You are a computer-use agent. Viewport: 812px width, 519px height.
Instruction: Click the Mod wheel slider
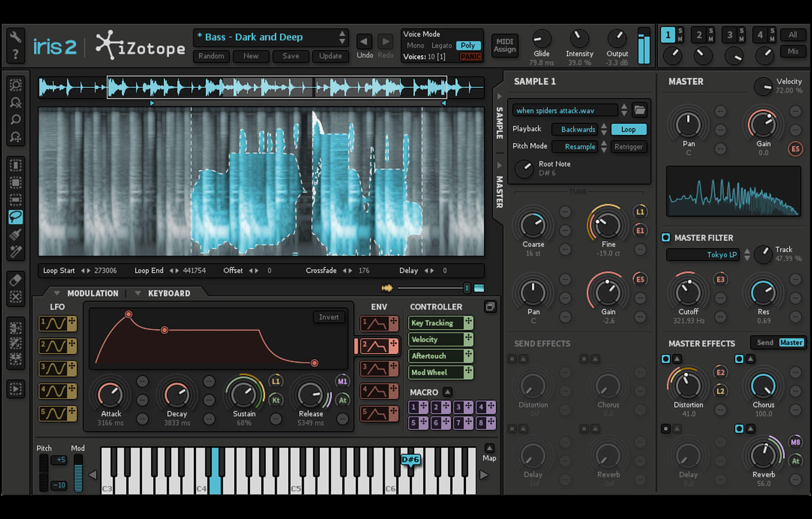[78, 473]
